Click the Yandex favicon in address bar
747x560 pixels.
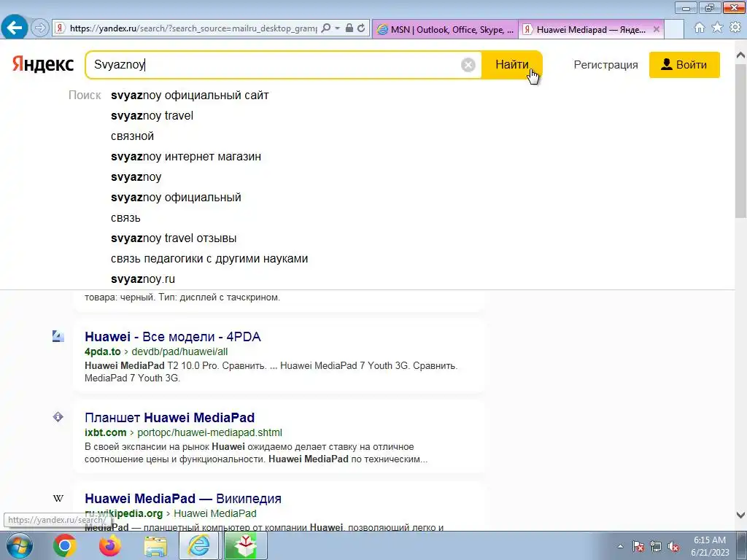[x=60, y=28]
